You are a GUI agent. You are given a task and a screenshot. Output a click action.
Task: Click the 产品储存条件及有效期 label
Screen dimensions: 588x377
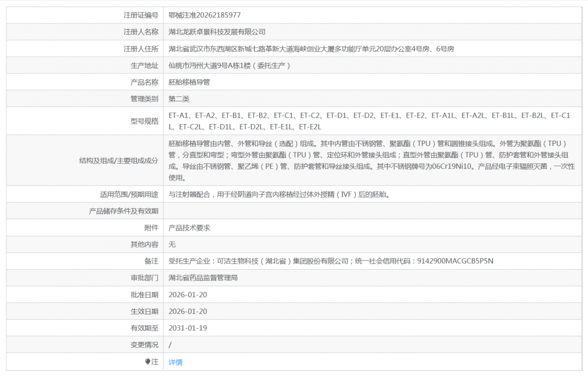[123, 211]
